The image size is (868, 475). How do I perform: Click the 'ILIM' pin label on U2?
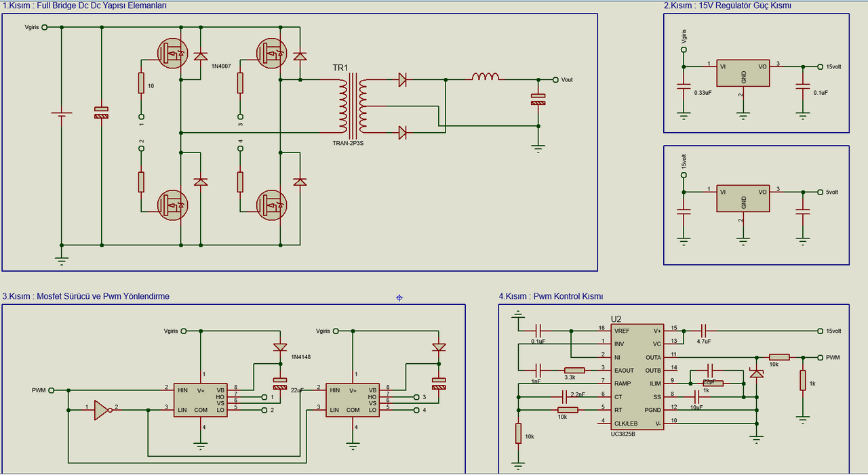(x=654, y=384)
